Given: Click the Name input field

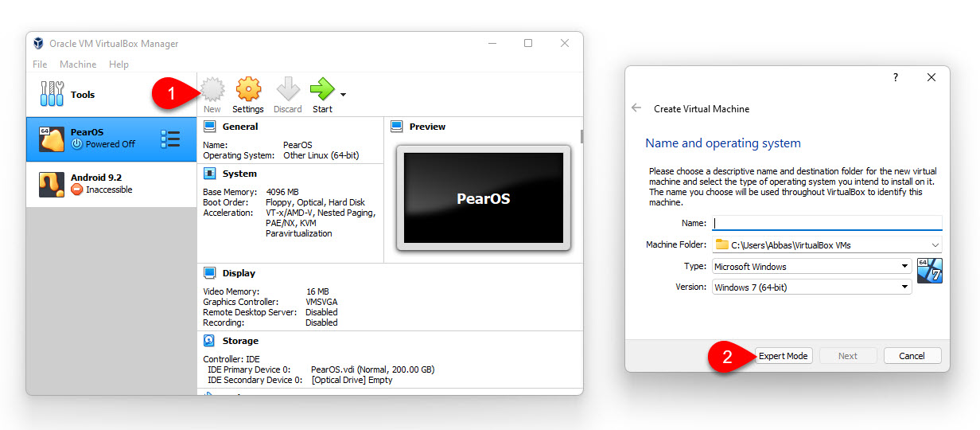Looking at the screenshot, I should [x=826, y=224].
